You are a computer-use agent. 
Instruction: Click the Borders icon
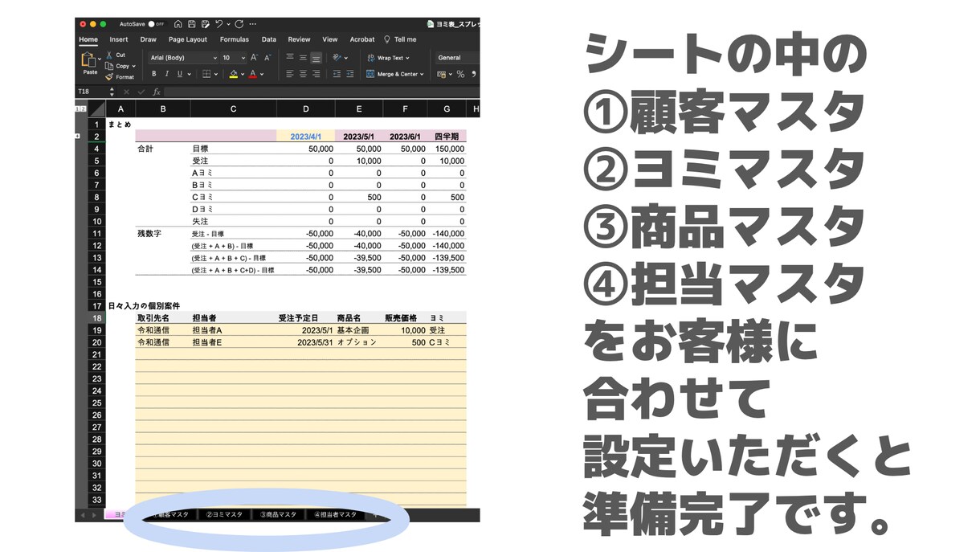206,74
